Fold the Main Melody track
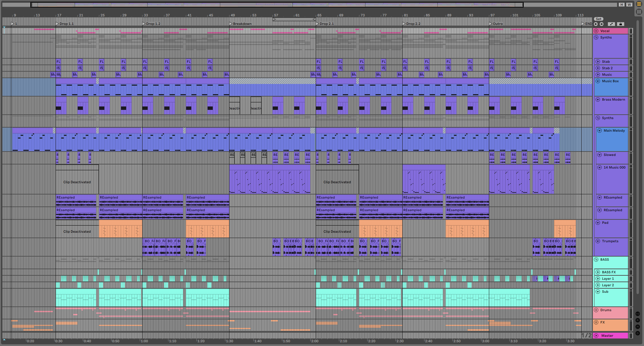This screenshot has height=346, width=644. (x=599, y=131)
